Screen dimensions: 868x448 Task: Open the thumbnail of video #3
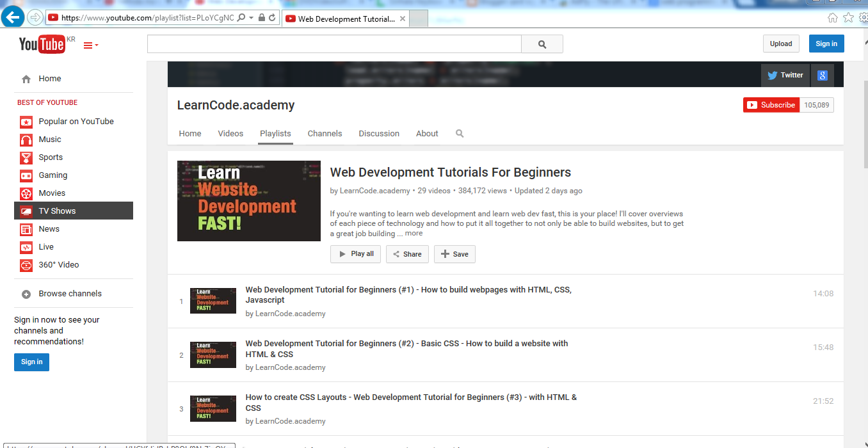[x=213, y=408]
